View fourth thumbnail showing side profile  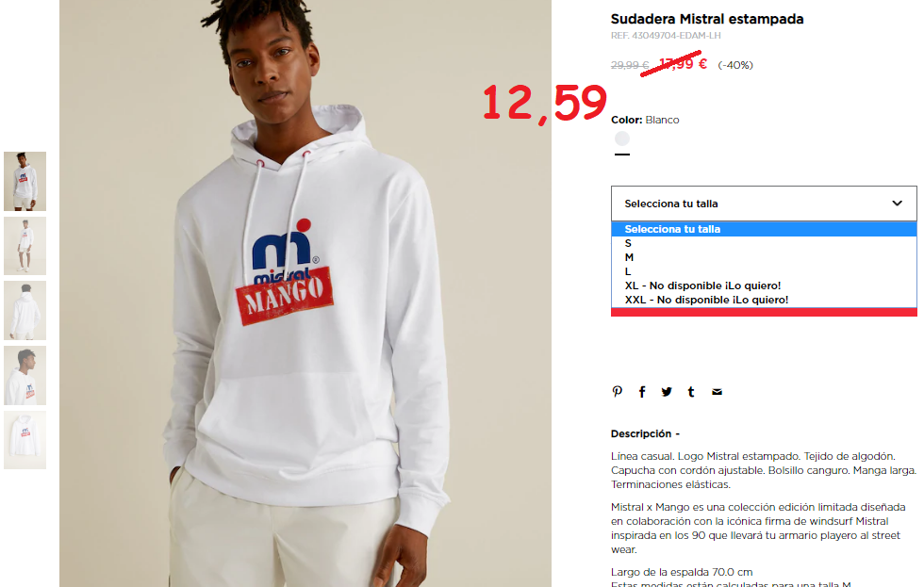[x=25, y=375]
